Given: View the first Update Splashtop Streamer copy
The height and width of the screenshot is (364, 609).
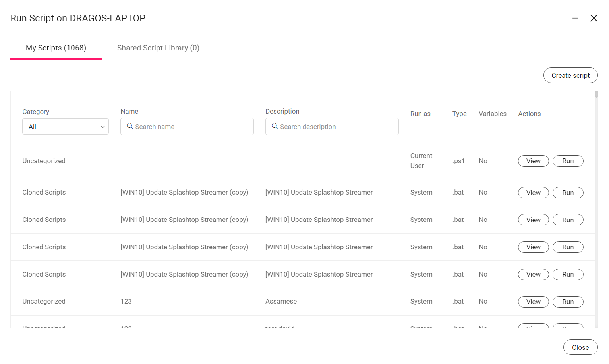Looking at the screenshot, I should 534,193.
